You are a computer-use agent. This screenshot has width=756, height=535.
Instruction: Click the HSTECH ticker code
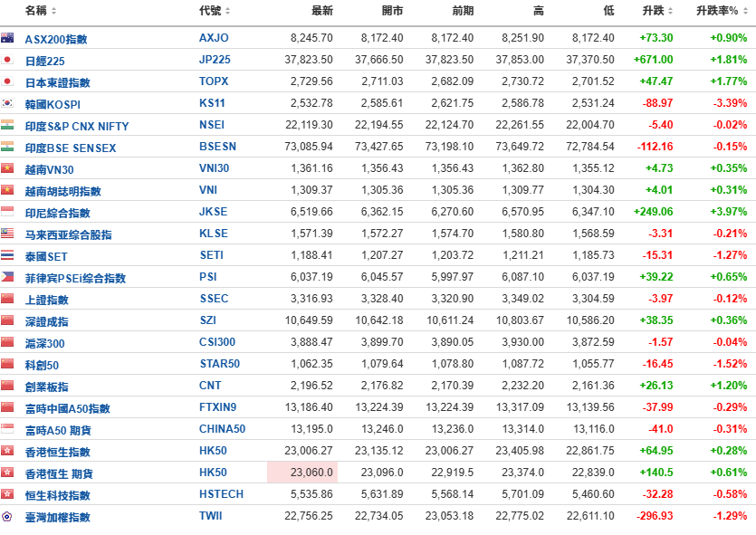pyautogui.click(x=221, y=493)
